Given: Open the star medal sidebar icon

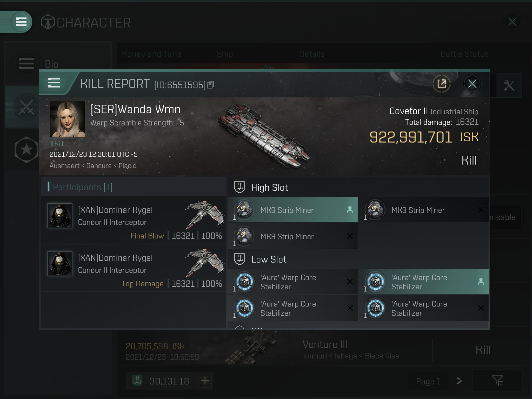Looking at the screenshot, I should coord(26,150).
